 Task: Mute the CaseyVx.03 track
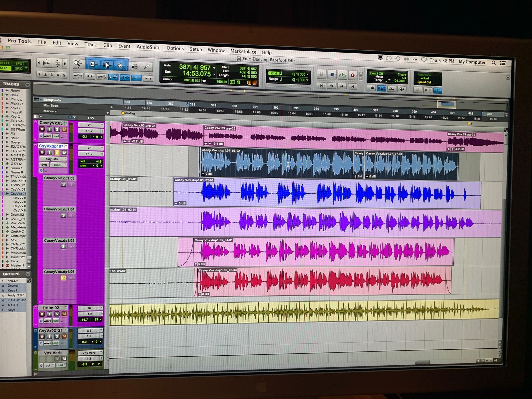click(64, 129)
